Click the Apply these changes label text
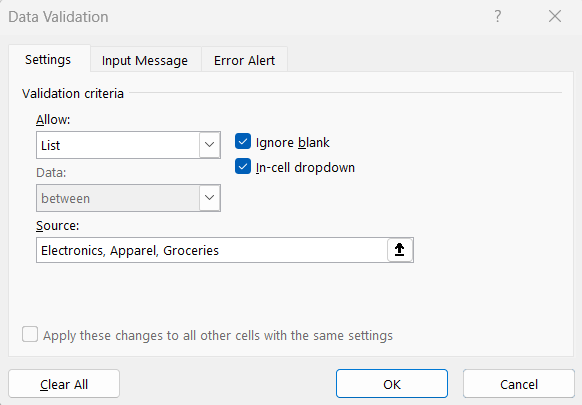This screenshot has height=405, width=582. (218, 335)
